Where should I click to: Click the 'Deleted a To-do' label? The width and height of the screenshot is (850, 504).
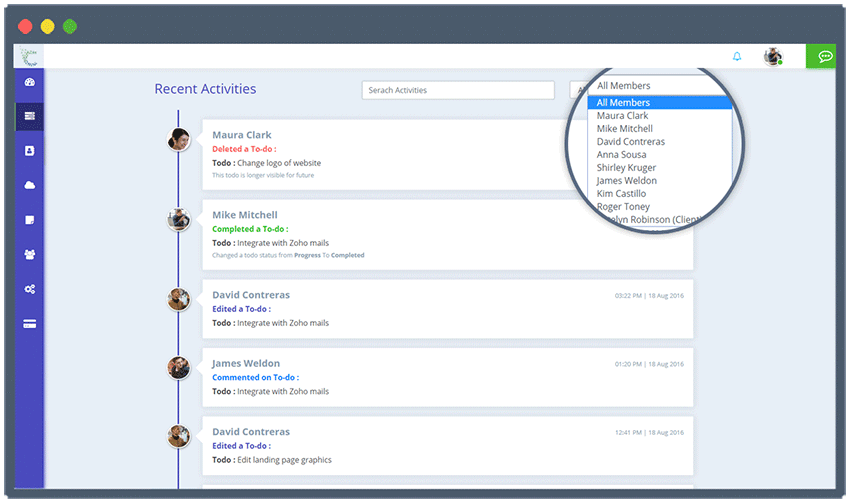pos(244,149)
